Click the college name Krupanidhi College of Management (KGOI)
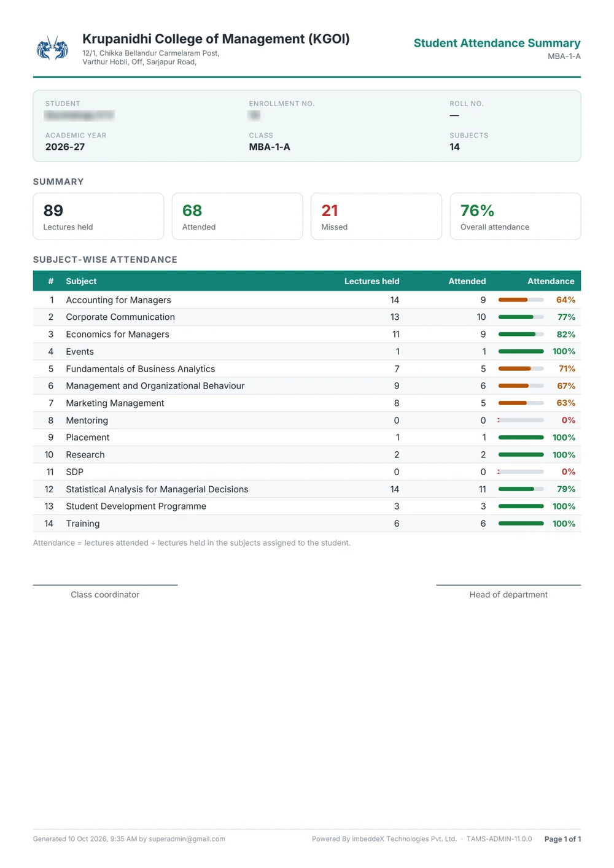This screenshot has width=614, height=868. (x=216, y=39)
